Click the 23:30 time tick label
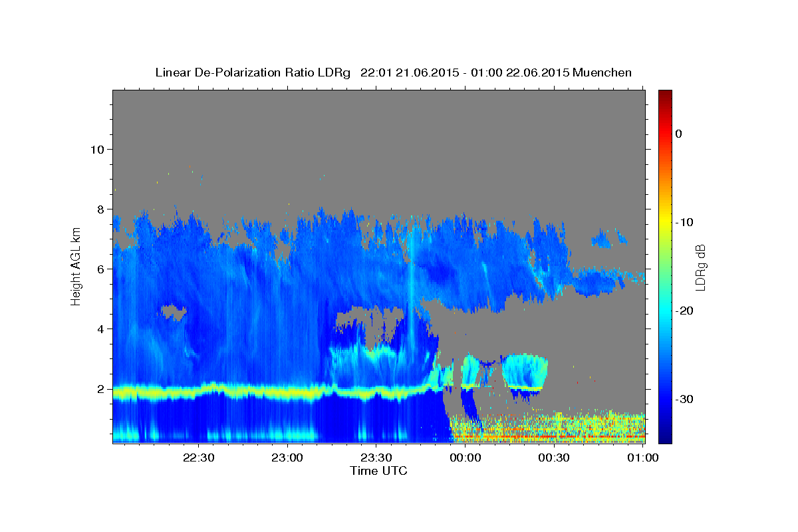 [376, 458]
